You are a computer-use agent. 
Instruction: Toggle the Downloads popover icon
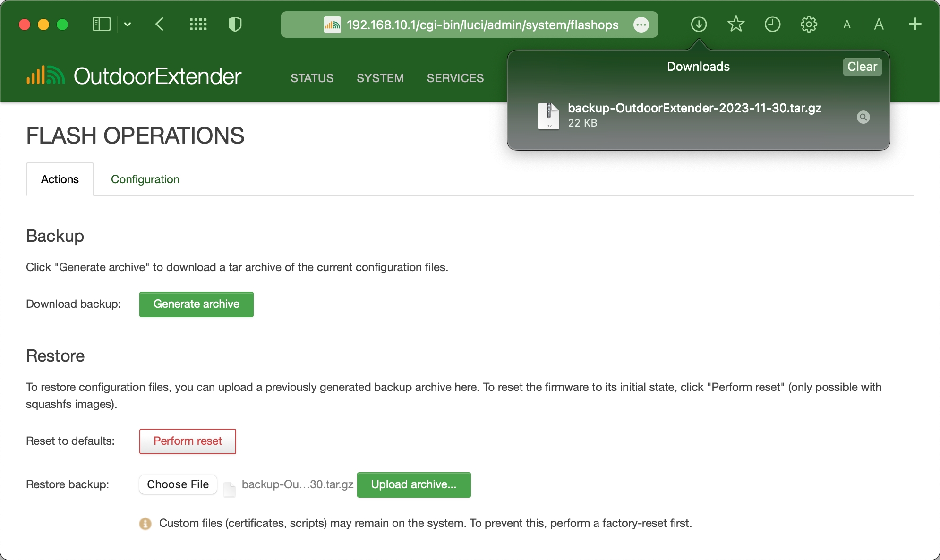click(x=699, y=24)
